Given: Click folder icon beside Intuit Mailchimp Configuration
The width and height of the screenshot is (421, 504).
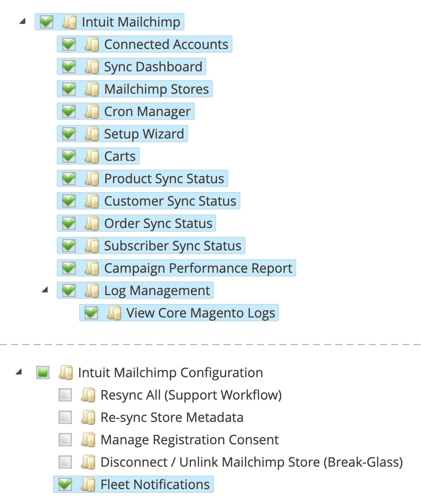Looking at the screenshot, I should pos(66,373).
